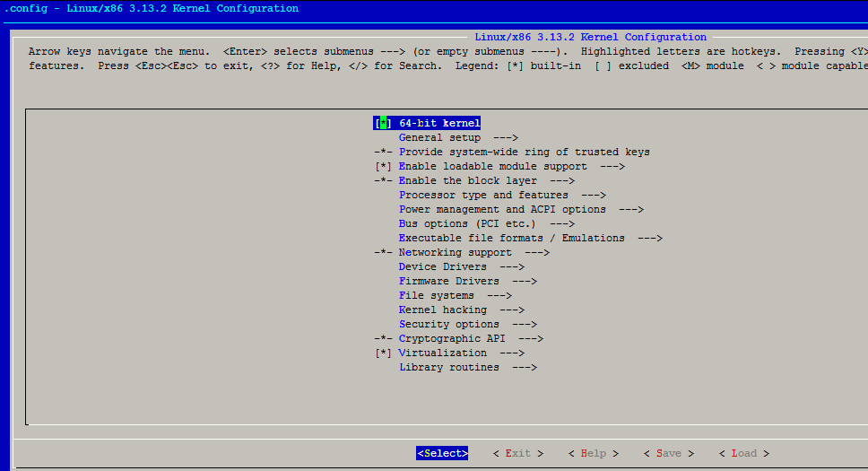The width and height of the screenshot is (868, 471).
Task: Click the Load button
Action: pos(744,453)
